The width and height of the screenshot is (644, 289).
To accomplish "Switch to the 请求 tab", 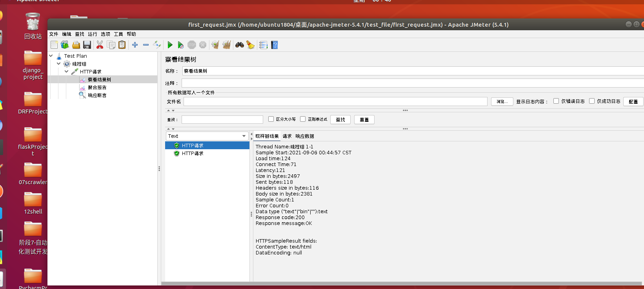I will [x=287, y=136].
